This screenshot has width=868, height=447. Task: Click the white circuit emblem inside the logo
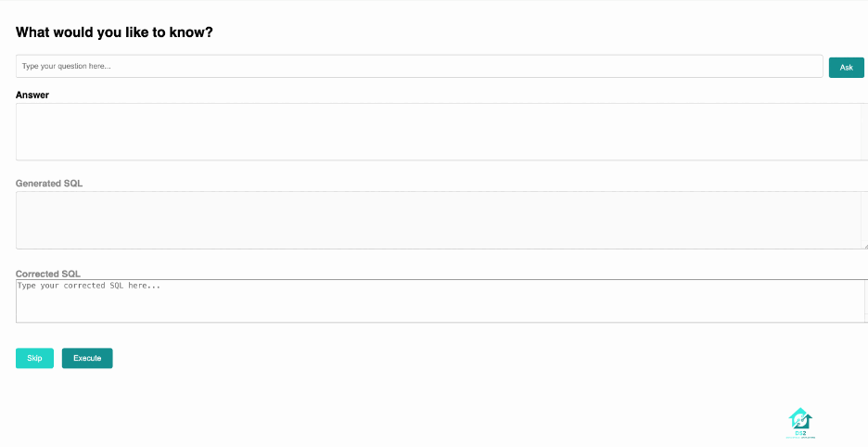tap(799, 421)
